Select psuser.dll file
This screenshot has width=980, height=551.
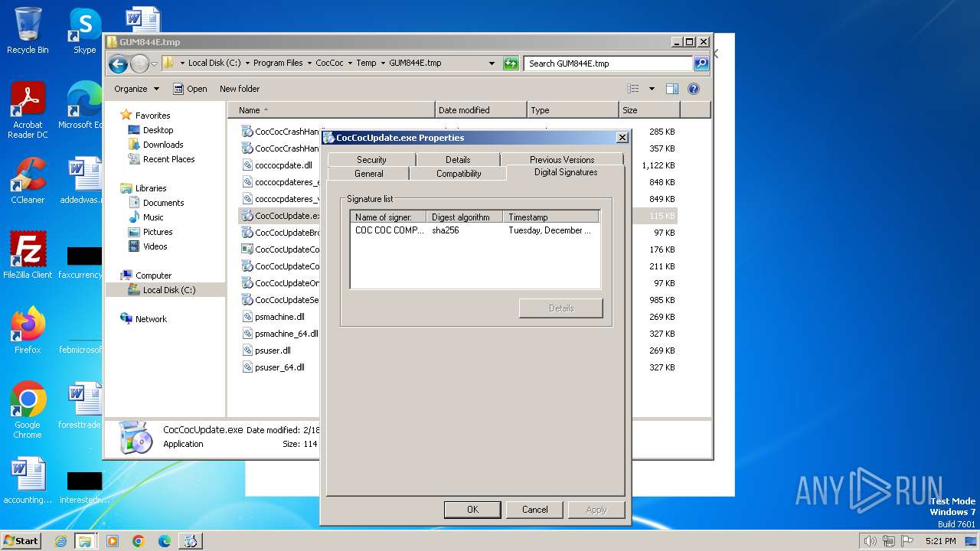click(x=266, y=350)
